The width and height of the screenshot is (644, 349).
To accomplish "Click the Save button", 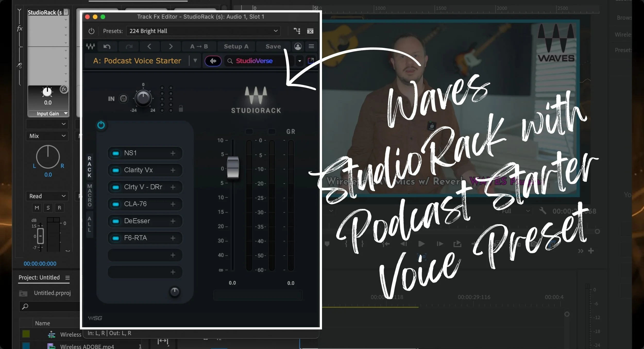I will (273, 46).
